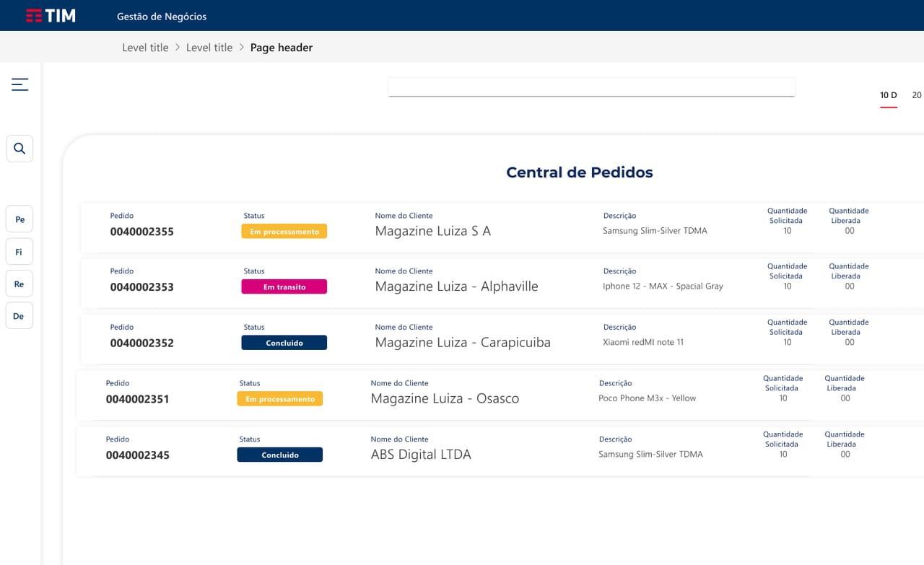The width and height of the screenshot is (924, 565).
Task: Click client name Magazine Luiza - Carapicuiba
Action: point(463,343)
